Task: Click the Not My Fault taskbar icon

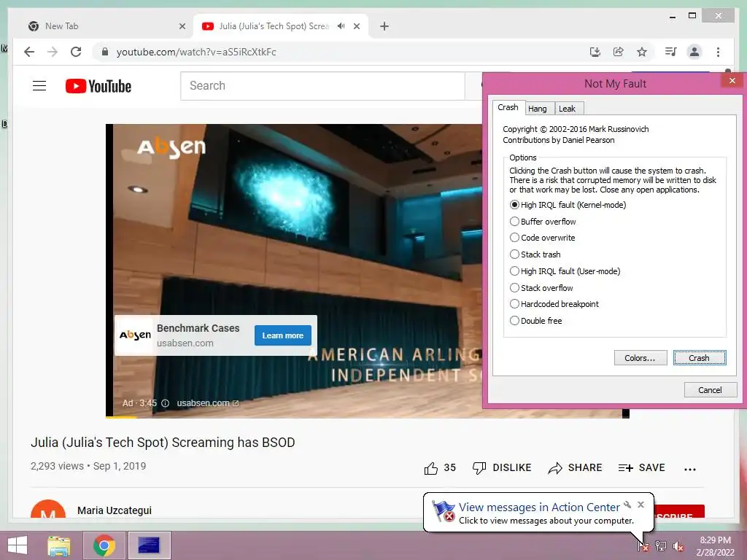Action: (x=149, y=545)
